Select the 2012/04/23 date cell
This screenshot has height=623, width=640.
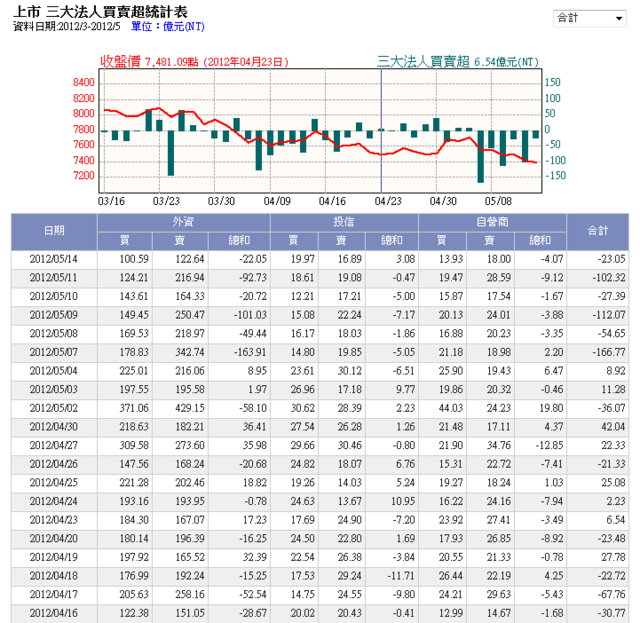click(x=53, y=520)
